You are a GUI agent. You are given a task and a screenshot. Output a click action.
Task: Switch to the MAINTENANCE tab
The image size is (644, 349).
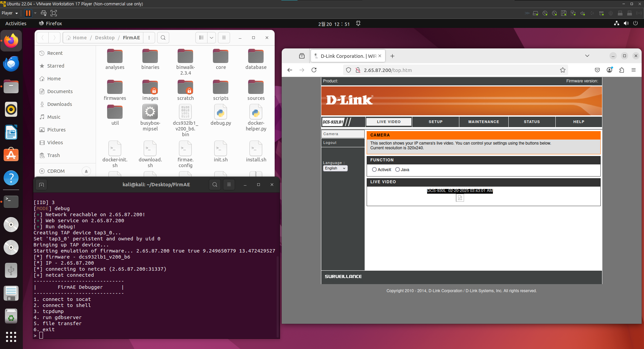point(484,122)
